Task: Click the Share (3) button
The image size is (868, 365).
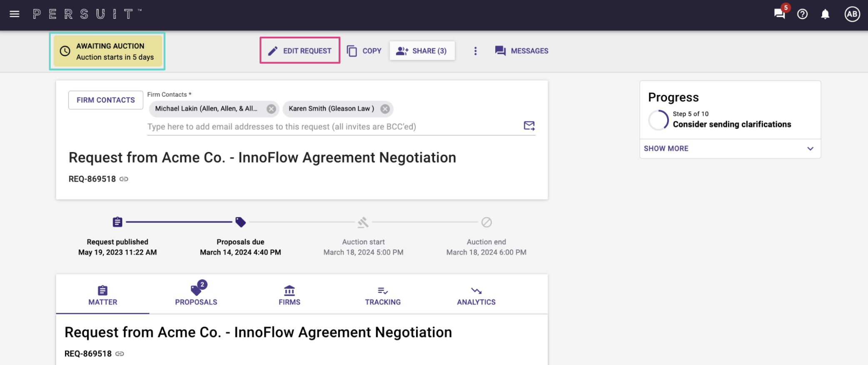Action: [x=422, y=51]
